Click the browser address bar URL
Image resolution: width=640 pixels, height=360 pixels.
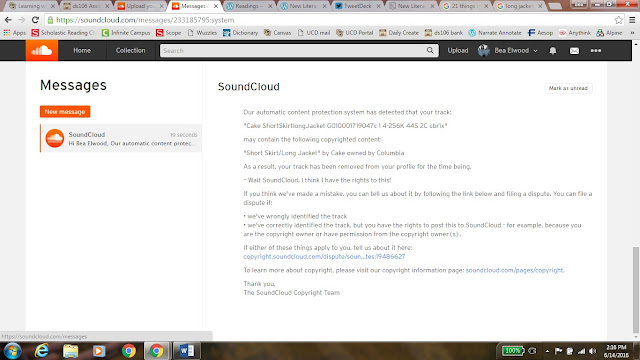pos(145,20)
